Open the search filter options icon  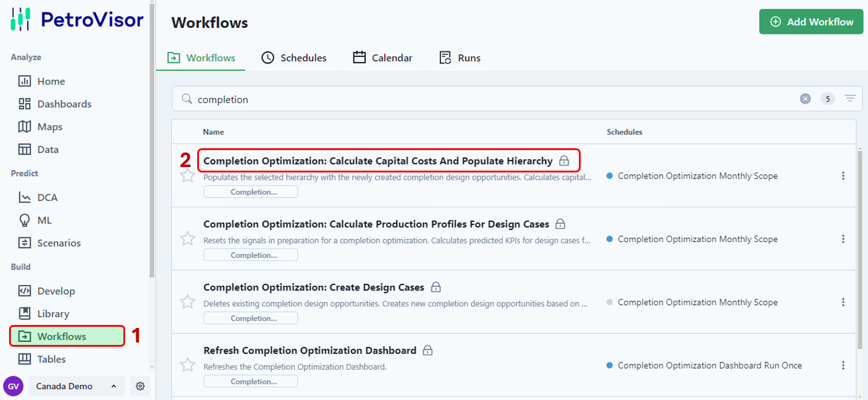[850, 99]
